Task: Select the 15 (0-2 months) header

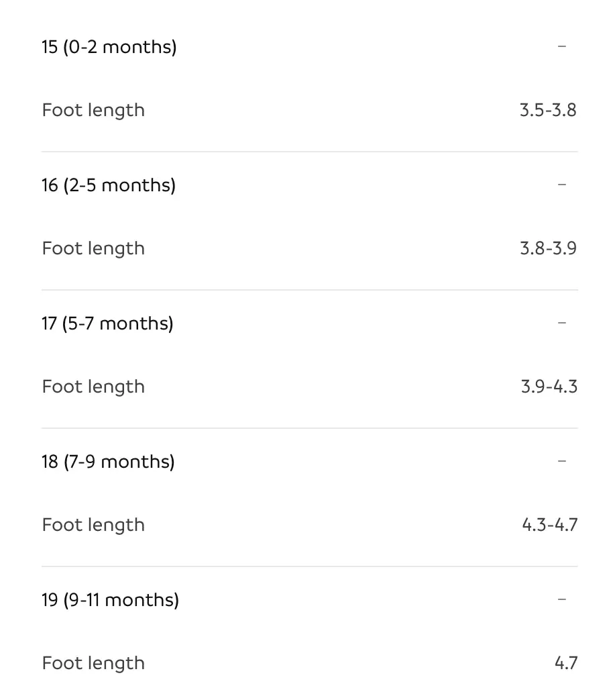Action: (109, 47)
